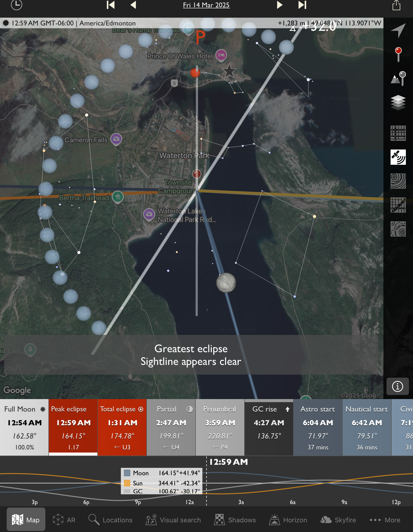Switch to the Skyfire tab
The image size is (413, 532).
pos(338,520)
